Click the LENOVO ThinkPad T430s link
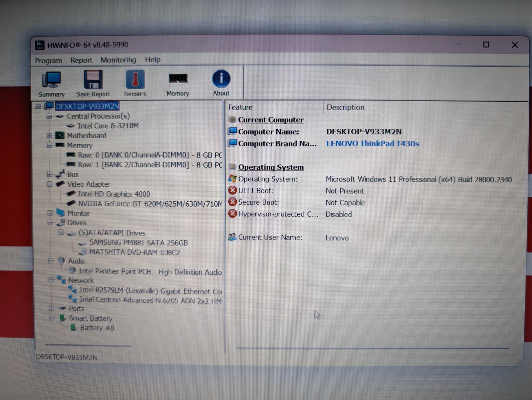Viewport: 532px width, 400px height. click(x=372, y=144)
